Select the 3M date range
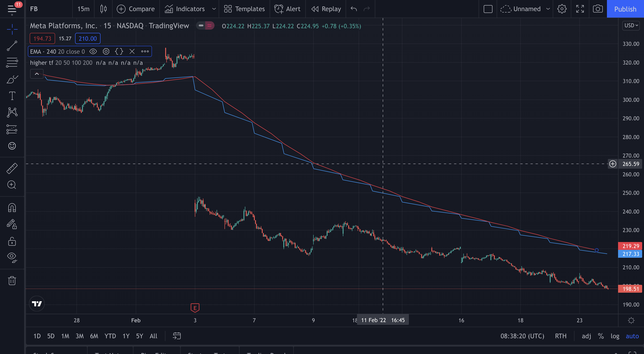Image resolution: width=644 pixels, height=354 pixels. click(x=80, y=336)
